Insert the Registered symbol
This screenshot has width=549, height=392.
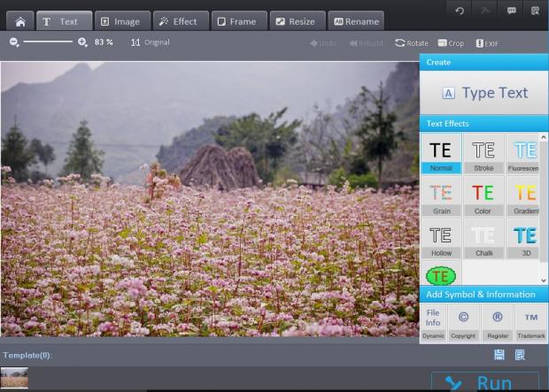pyautogui.click(x=497, y=323)
